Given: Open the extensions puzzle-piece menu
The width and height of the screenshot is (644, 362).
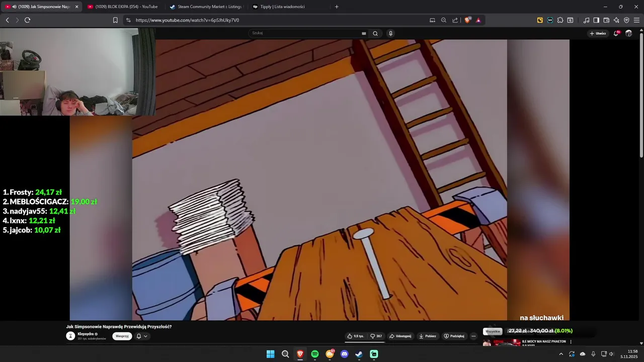Looking at the screenshot, I should coord(560,20).
